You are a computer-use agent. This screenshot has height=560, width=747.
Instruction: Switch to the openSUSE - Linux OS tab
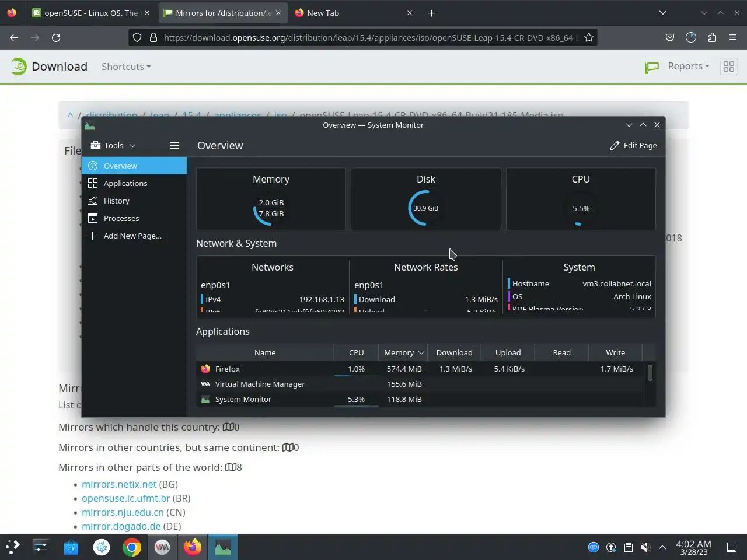tap(90, 13)
